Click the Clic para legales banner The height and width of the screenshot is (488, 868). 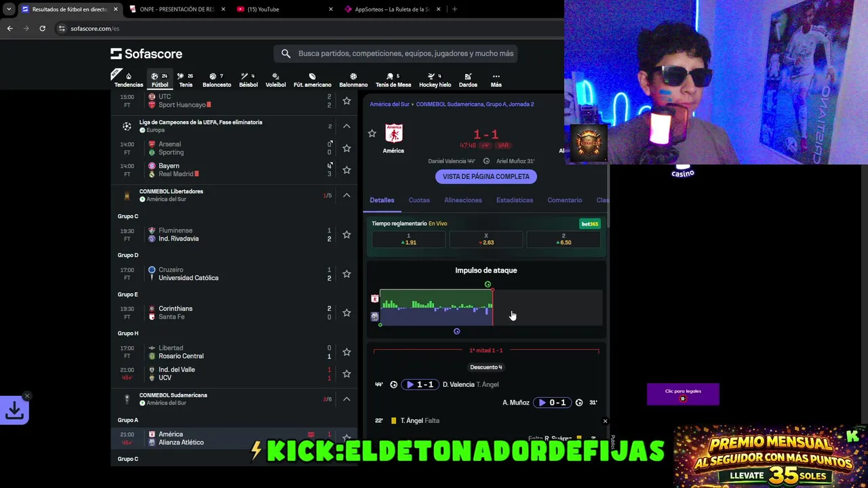pos(683,394)
